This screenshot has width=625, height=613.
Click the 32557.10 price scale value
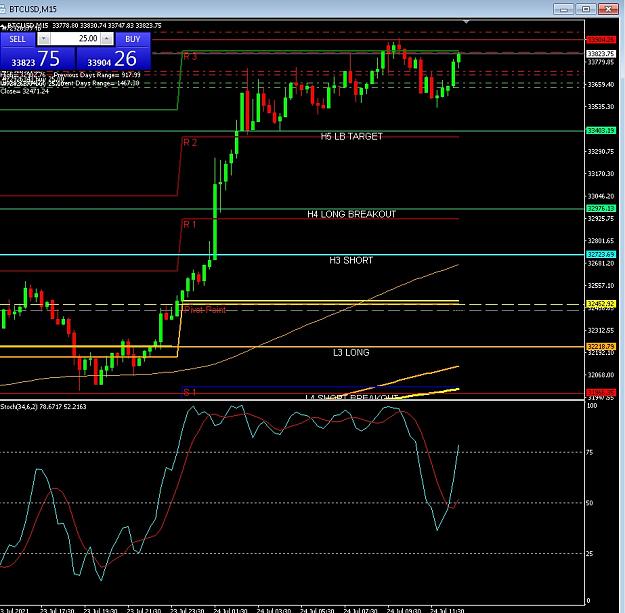(601, 285)
